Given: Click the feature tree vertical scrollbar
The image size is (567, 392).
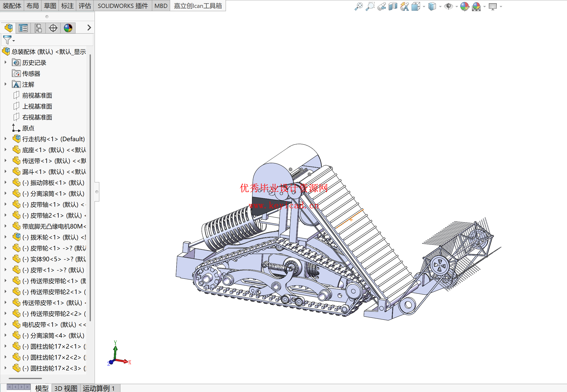Looking at the screenshot, I should [90, 187].
